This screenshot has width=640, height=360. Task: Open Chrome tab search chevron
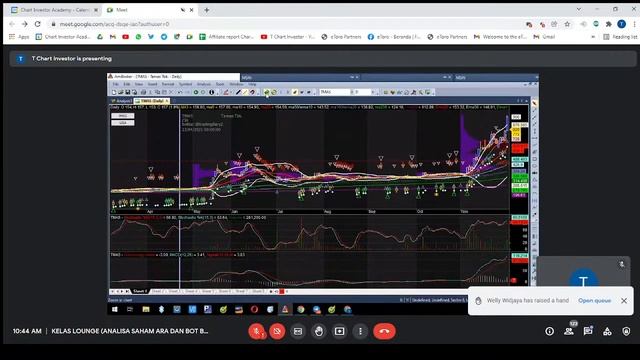pyautogui.click(x=578, y=9)
